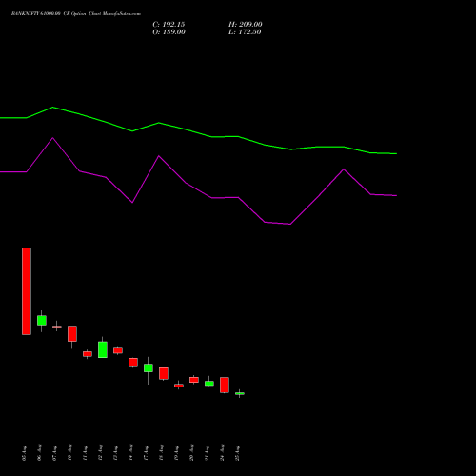476x476 pixels.
Task: Click the green candle for 17 Aug
Action: click(x=149, y=367)
